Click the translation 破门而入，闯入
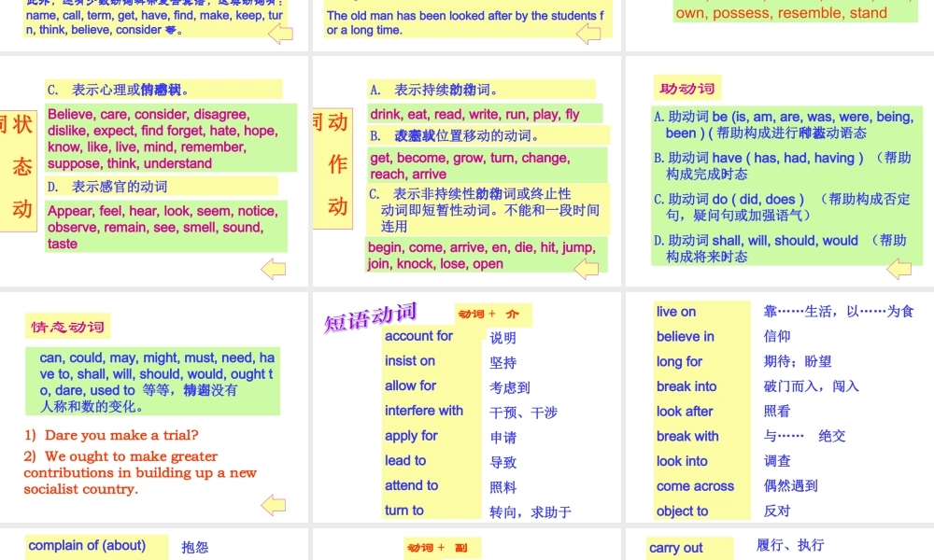The height and width of the screenshot is (560, 934). click(x=812, y=386)
